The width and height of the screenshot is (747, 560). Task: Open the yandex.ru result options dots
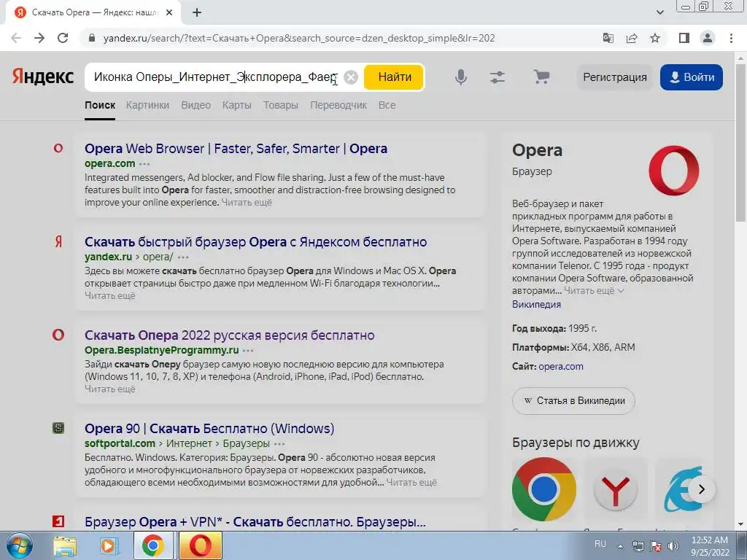[183, 257]
